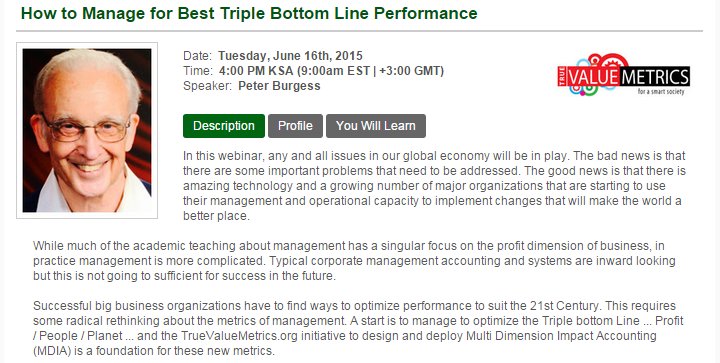Click paragraph beginning "Successful big business organizations"
This screenshot has height=363, width=720.
pyautogui.click(x=358, y=328)
